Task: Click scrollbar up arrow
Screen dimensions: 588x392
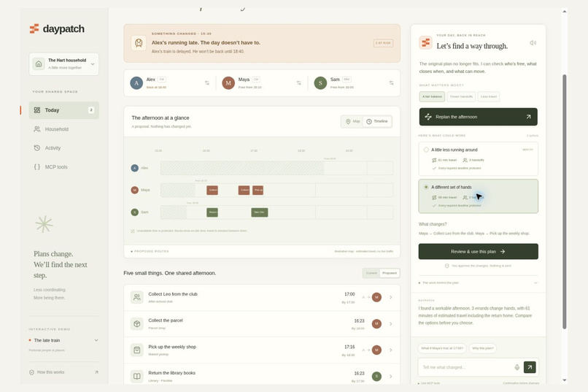Action: click(565, 12)
